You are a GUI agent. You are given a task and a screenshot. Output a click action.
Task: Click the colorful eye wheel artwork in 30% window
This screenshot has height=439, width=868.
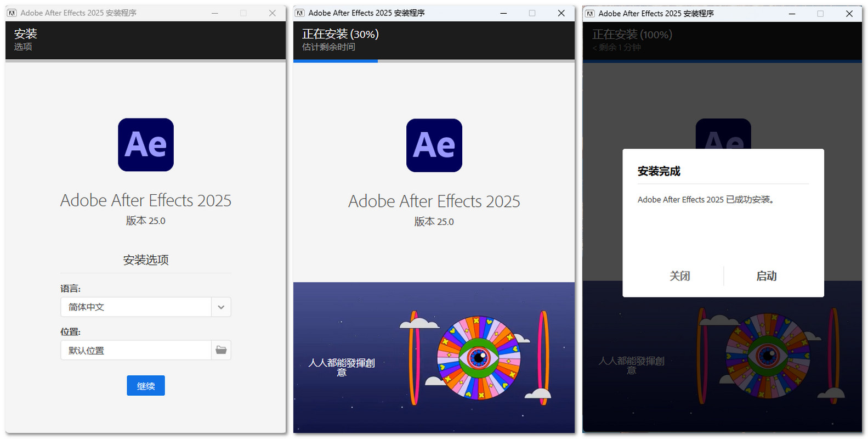point(479,358)
